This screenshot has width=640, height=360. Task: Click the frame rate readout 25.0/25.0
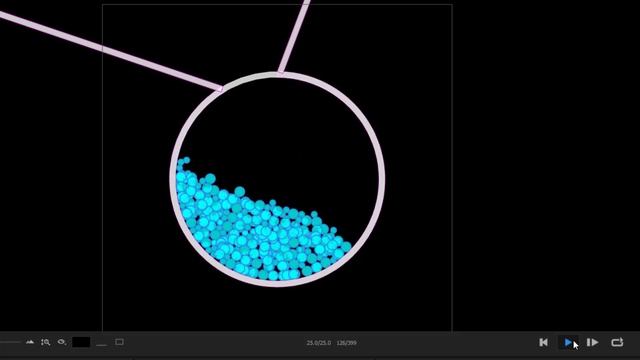pyautogui.click(x=319, y=343)
